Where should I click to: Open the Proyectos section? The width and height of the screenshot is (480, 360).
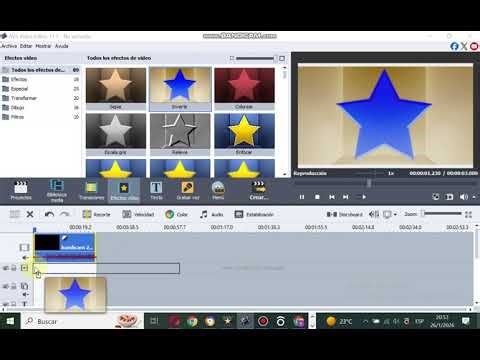pos(21,190)
